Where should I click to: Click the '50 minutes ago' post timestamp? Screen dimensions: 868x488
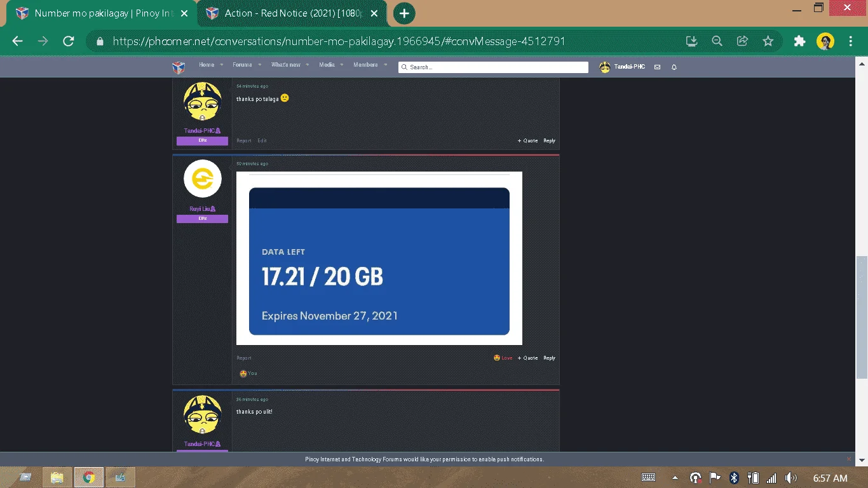pos(252,163)
